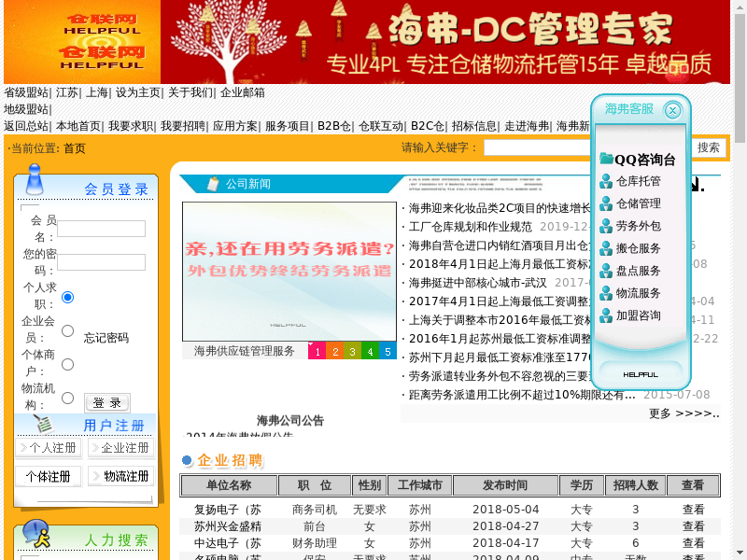Open 关于我们 nav link
The height and width of the screenshot is (560, 747).
pos(190,92)
